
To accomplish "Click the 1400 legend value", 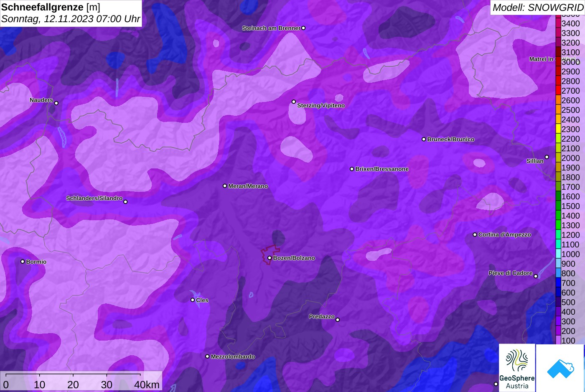I will click(570, 216).
